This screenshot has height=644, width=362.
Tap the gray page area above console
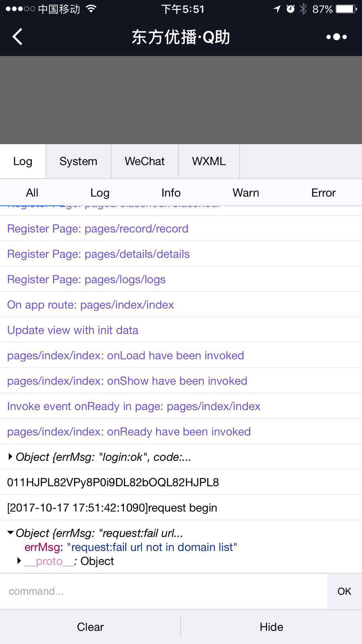181,100
